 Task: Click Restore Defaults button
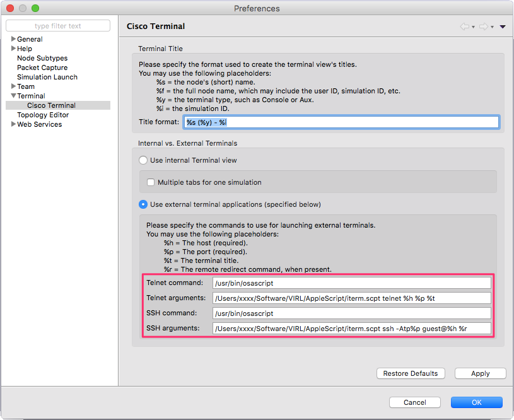point(411,373)
